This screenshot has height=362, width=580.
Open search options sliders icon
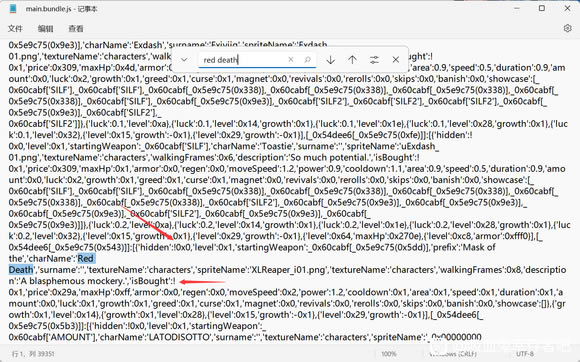[x=374, y=60]
